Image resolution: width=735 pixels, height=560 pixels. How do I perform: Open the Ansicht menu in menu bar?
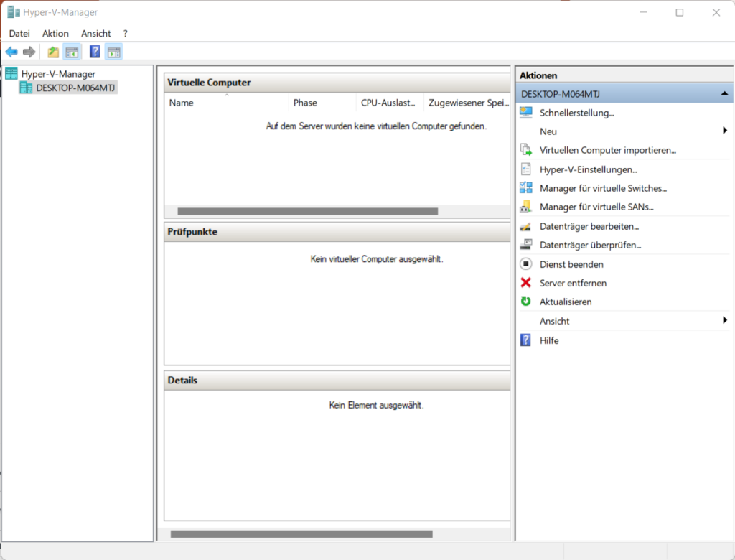[96, 33]
